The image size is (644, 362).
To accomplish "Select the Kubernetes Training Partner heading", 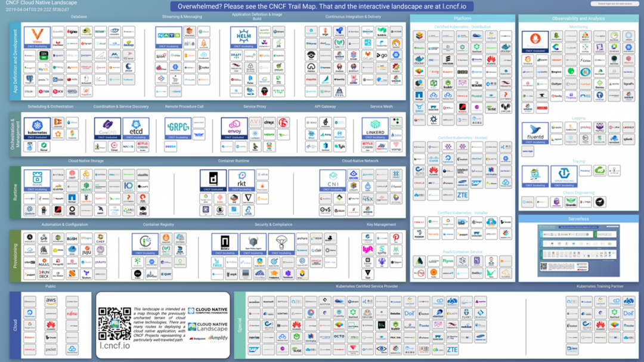I will (x=600, y=286).
